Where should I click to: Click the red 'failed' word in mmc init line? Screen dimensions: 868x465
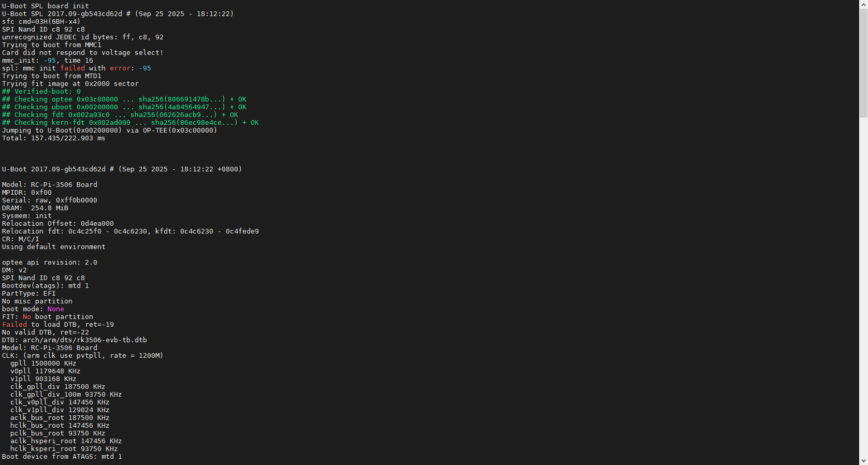coord(73,68)
